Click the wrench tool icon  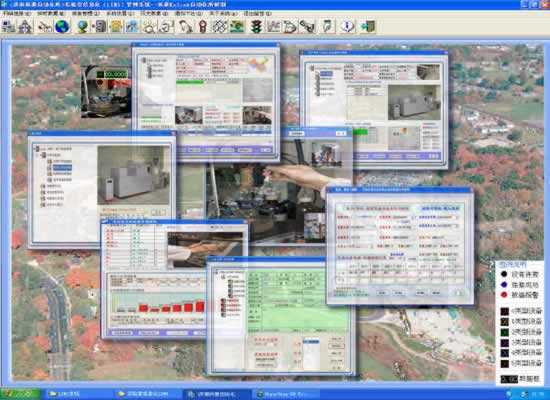(x=308, y=26)
